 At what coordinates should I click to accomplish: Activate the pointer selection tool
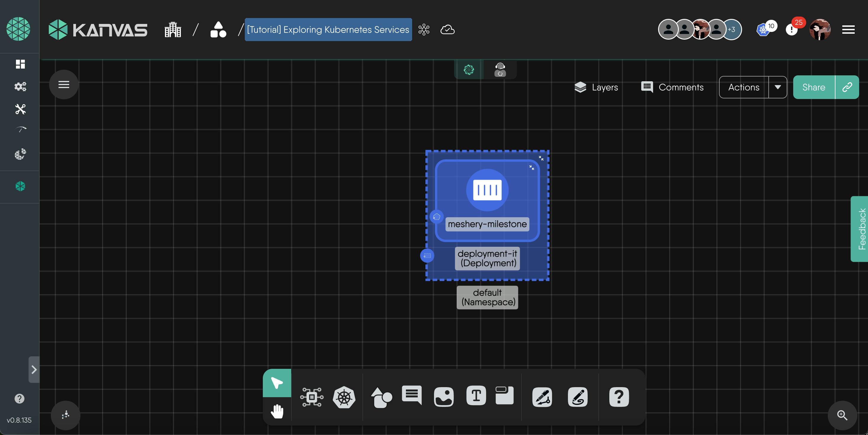(277, 383)
